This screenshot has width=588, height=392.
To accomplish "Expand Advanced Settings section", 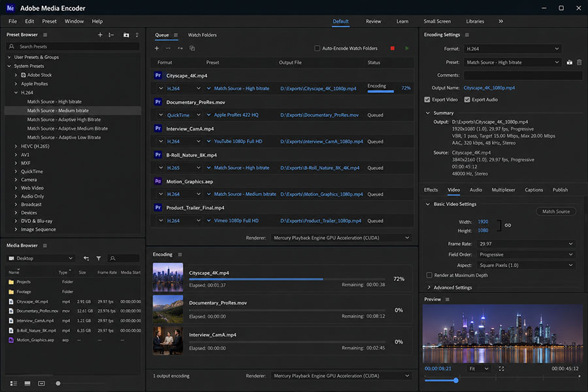I will (x=429, y=287).
